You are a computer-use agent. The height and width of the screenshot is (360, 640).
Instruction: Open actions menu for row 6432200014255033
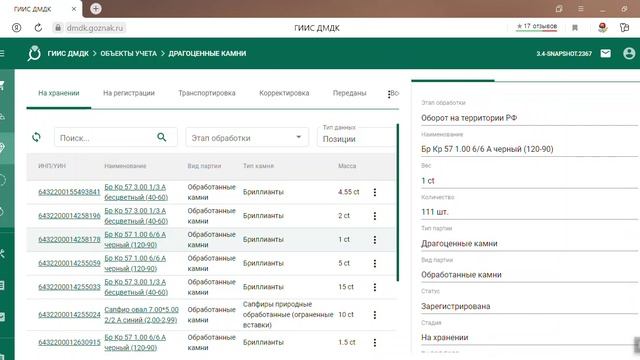(x=375, y=287)
